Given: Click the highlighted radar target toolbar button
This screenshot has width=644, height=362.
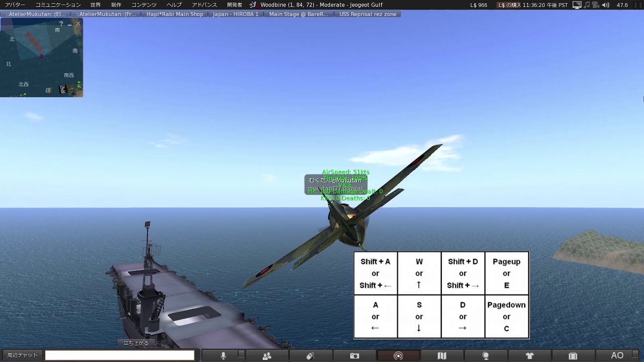Looking at the screenshot, I should pos(398,356).
